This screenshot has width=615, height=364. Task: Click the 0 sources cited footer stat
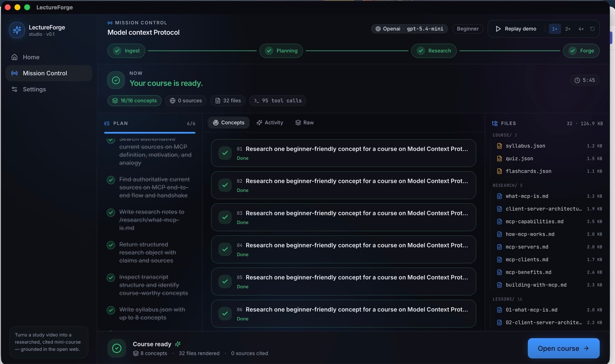pyautogui.click(x=249, y=353)
